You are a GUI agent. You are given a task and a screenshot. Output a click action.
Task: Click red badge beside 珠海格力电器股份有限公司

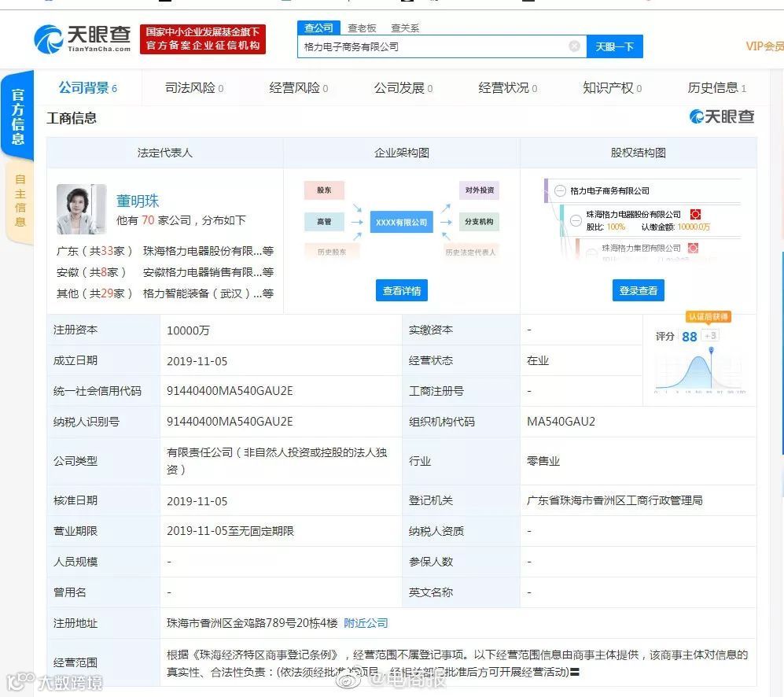[x=695, y=214]
